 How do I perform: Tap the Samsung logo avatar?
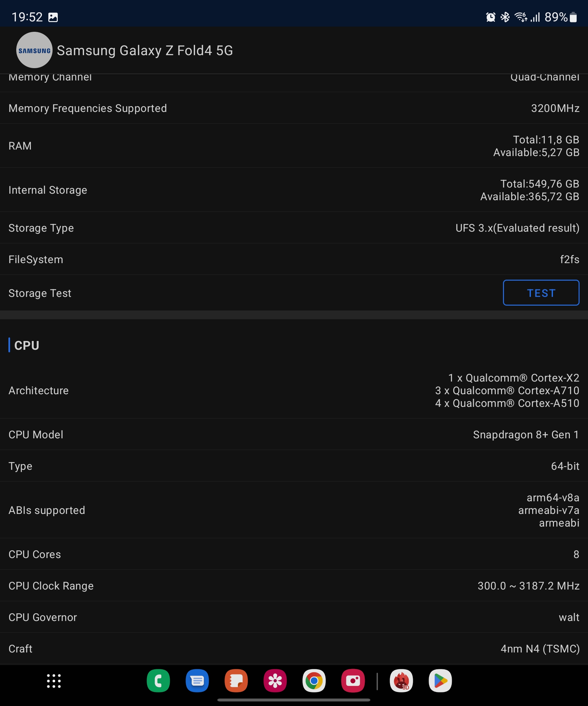(34, 50)
